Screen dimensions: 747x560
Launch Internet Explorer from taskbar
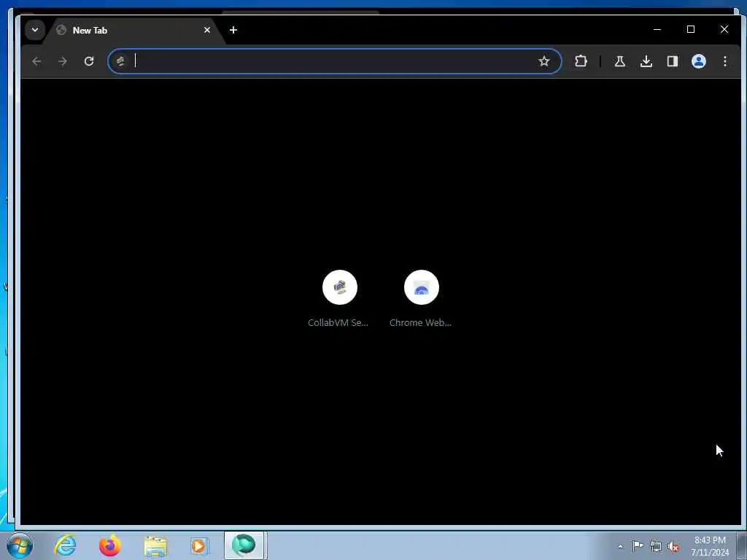tap(65, 545)
